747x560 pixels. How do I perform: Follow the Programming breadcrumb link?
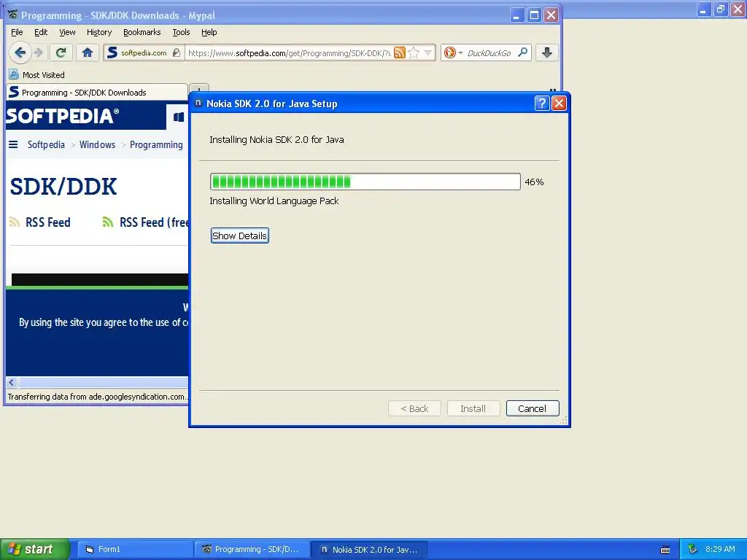(156, 144)
